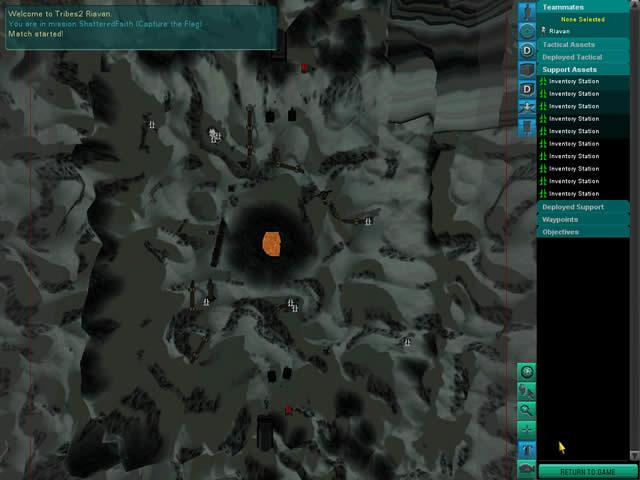Click the aircraft filter icon
Screen dimensions: 640x480
tap(527, 106)
